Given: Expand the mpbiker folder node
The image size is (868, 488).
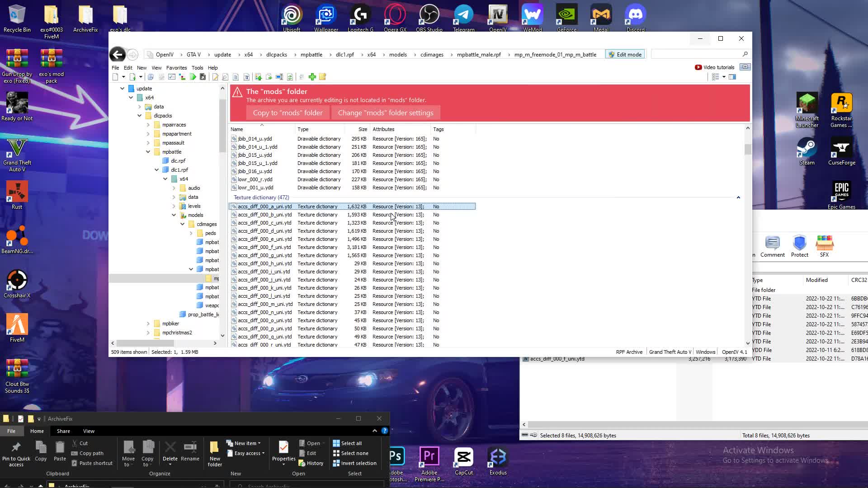Looking at the screenshot, I should [148, 324].
